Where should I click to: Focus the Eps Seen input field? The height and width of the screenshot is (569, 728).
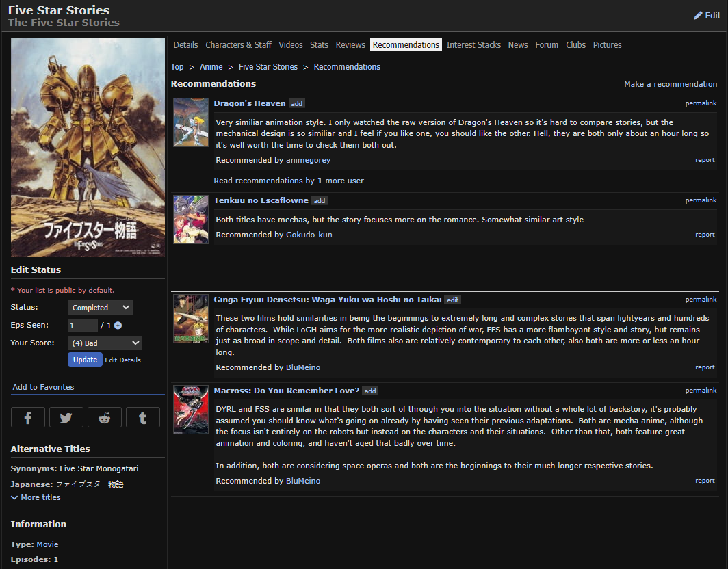coord(83,326)
